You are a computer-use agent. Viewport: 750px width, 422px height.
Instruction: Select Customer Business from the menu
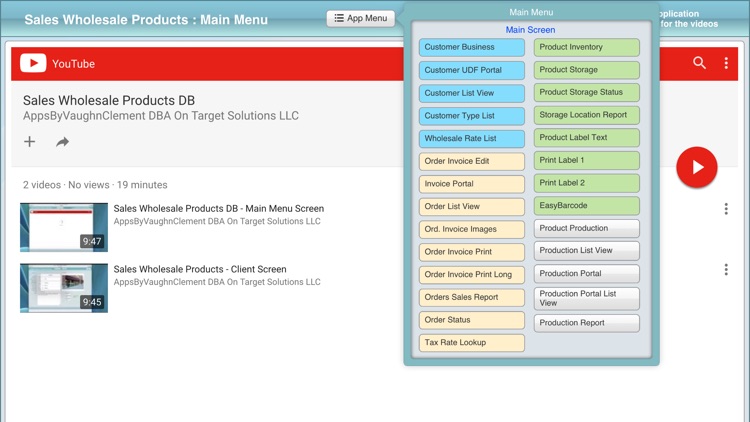471,47
